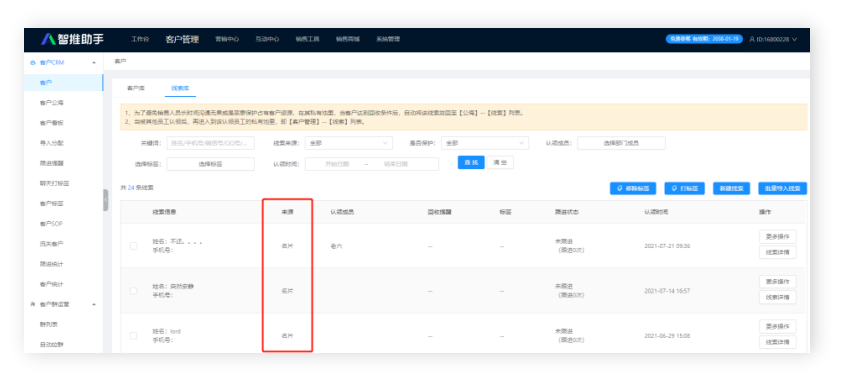Switch to the 客户库 tab
843x381 pixels.
[x=135, y=88]
